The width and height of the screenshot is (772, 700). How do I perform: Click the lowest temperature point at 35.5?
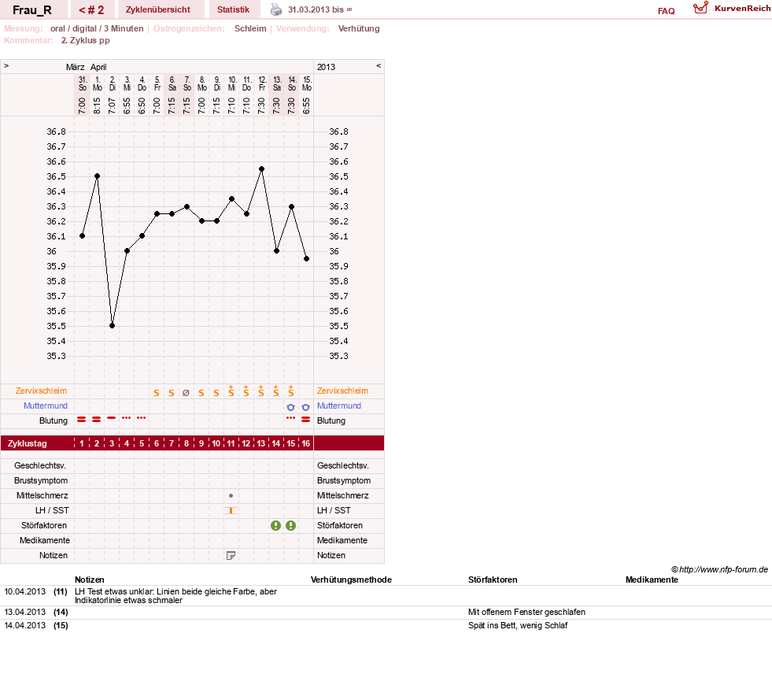(113, 326)
